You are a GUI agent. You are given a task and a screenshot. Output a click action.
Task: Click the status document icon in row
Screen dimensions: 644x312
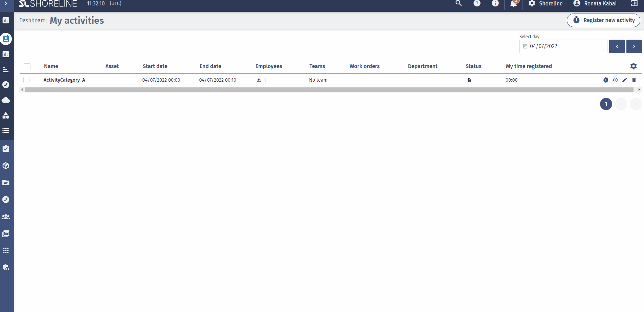coord(469,80)
